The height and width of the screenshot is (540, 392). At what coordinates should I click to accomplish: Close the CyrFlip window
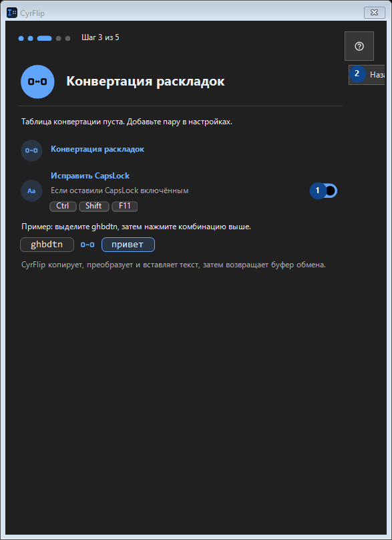pyautogui.click(x=375, y=13)
